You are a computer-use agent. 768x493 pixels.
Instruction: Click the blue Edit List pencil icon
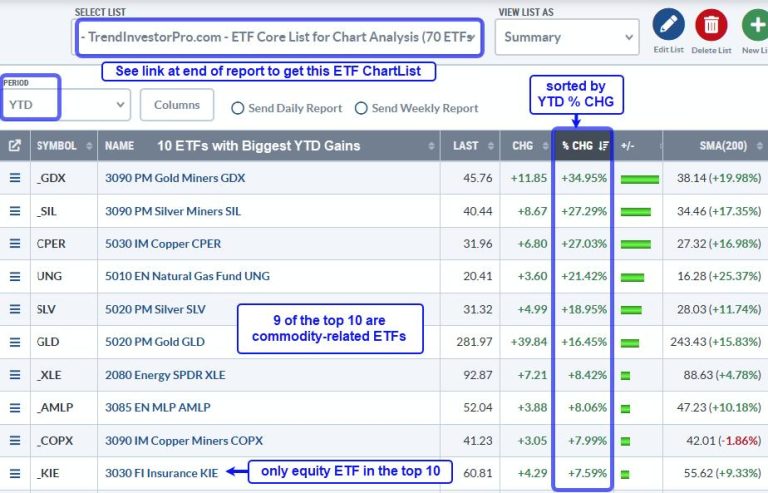coord(668,25)
